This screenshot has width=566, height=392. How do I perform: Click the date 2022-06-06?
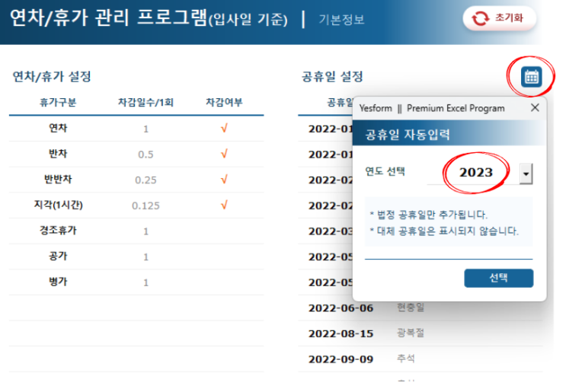tap(341, 308)
